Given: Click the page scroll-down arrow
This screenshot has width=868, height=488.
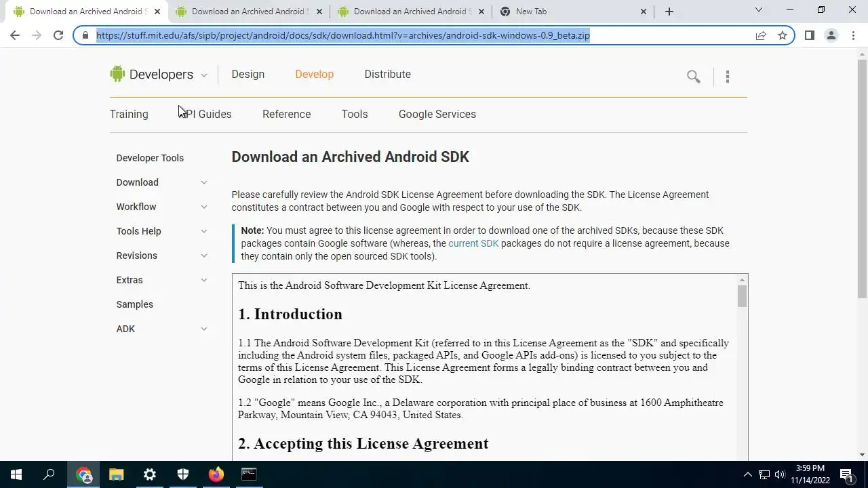Looking at the screenshot, I should [x=862, y=455].
